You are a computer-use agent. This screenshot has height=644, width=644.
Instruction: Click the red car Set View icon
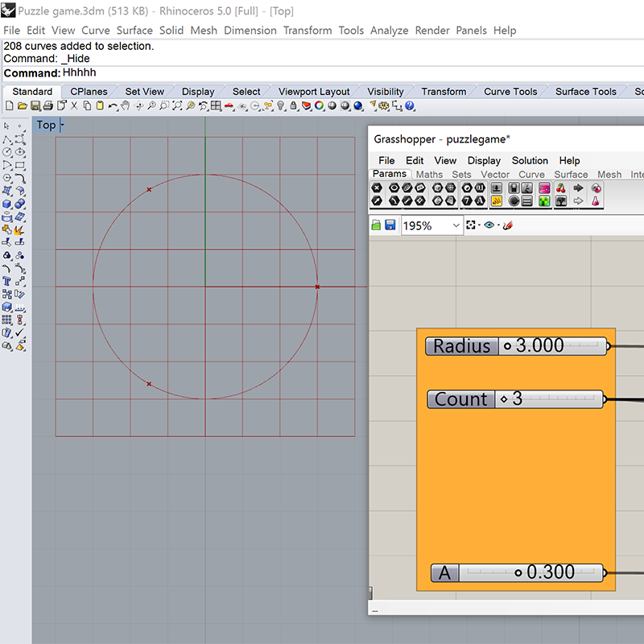229,106
